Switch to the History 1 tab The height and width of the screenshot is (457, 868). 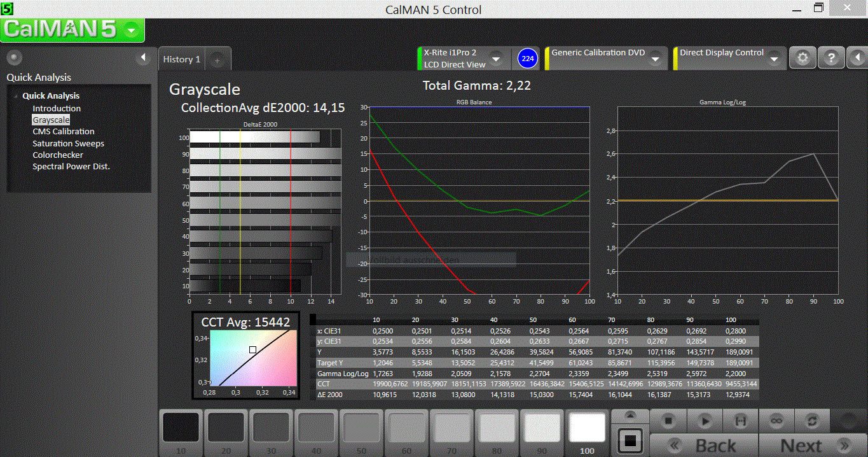click(182, 59)
